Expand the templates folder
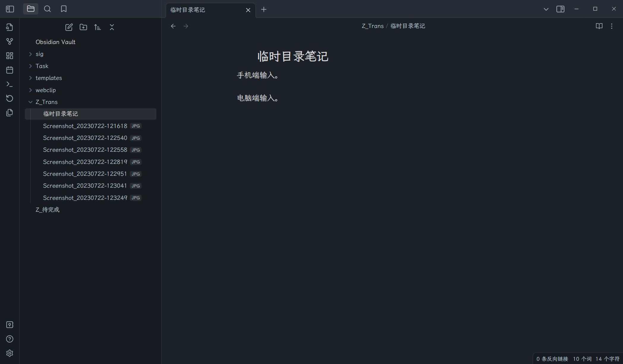623x364 pixels. coord(49,78)
